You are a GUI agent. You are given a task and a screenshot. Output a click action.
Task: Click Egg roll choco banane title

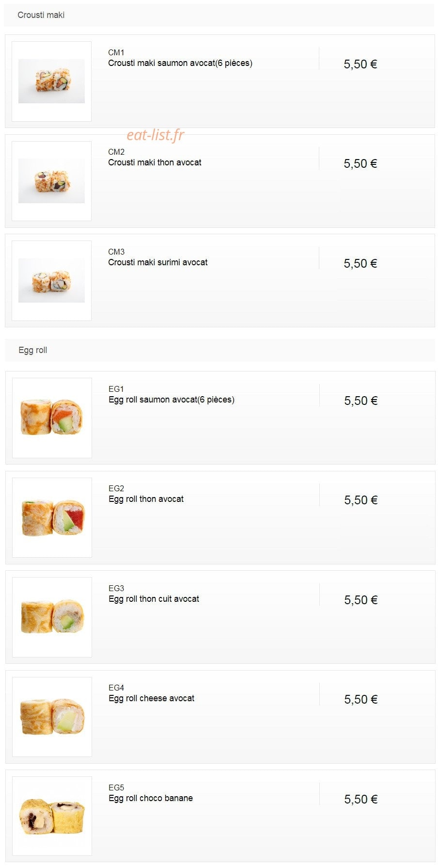[151, 798]
